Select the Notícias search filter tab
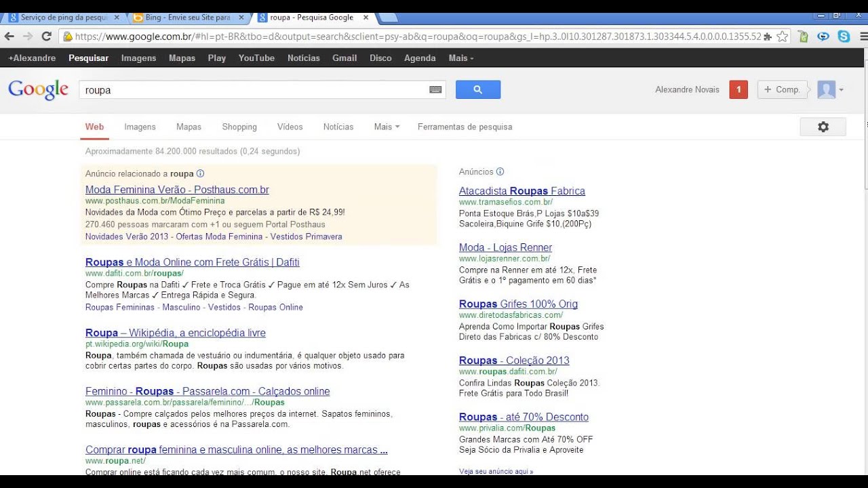Viewport: 868px width, 488px height. (338, 127)
